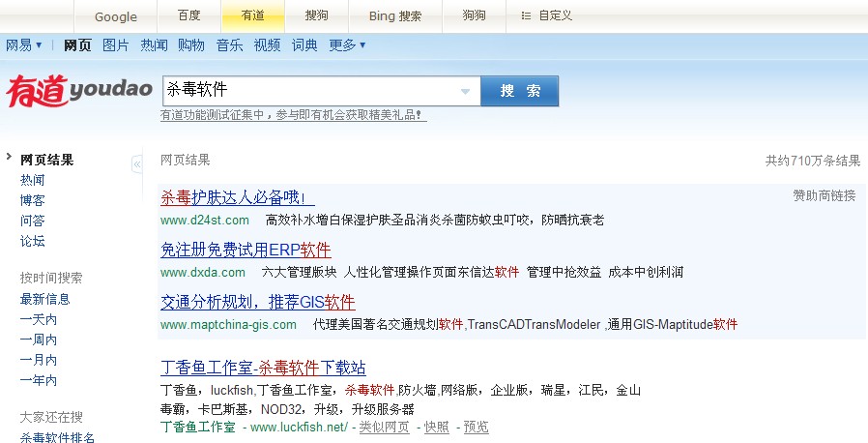Filter results to 一年内
868x443 pixels.
[39, 380]
